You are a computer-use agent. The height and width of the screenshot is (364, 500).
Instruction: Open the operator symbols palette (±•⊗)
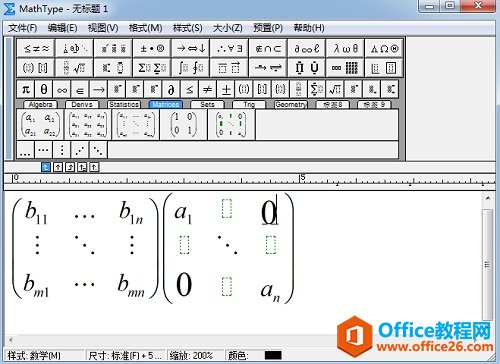pos(152,49)
